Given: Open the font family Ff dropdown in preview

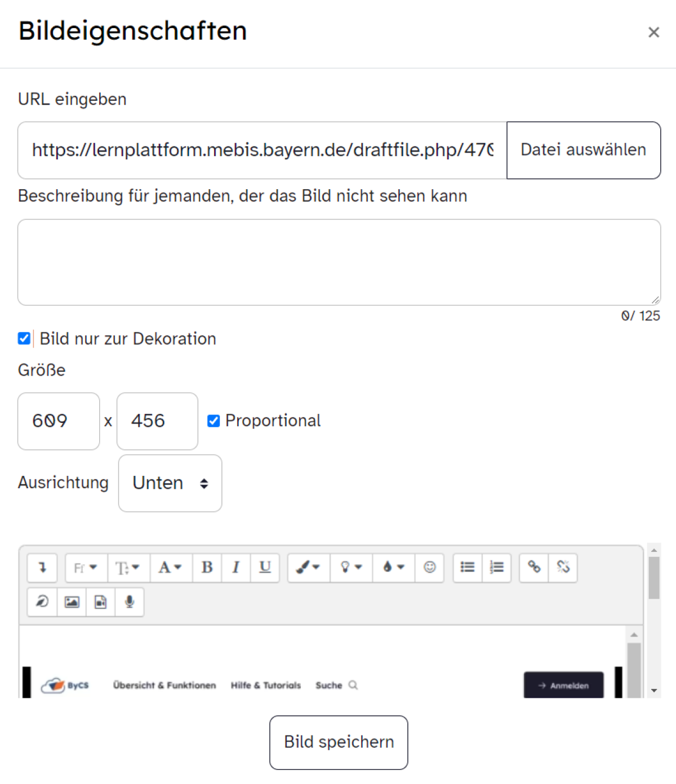Looking at the screenshot, I should [86, 568].
